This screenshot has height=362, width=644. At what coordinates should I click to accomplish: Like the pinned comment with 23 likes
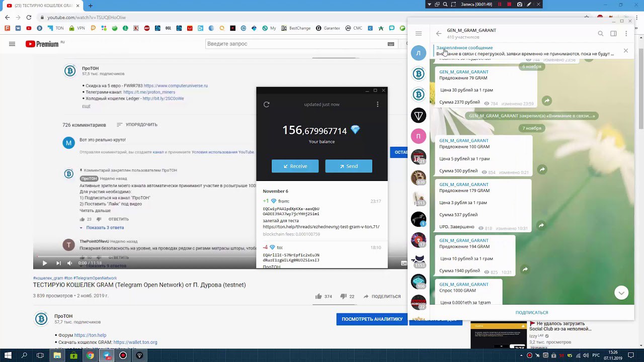pos(82,219)
